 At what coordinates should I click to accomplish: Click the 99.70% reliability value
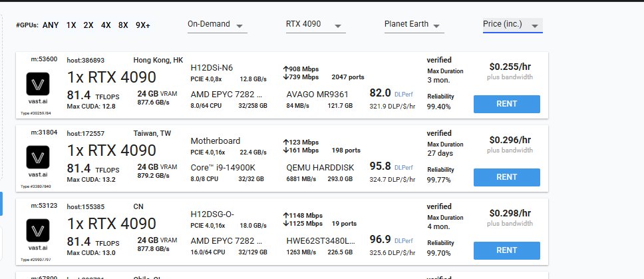pos(438,253)
